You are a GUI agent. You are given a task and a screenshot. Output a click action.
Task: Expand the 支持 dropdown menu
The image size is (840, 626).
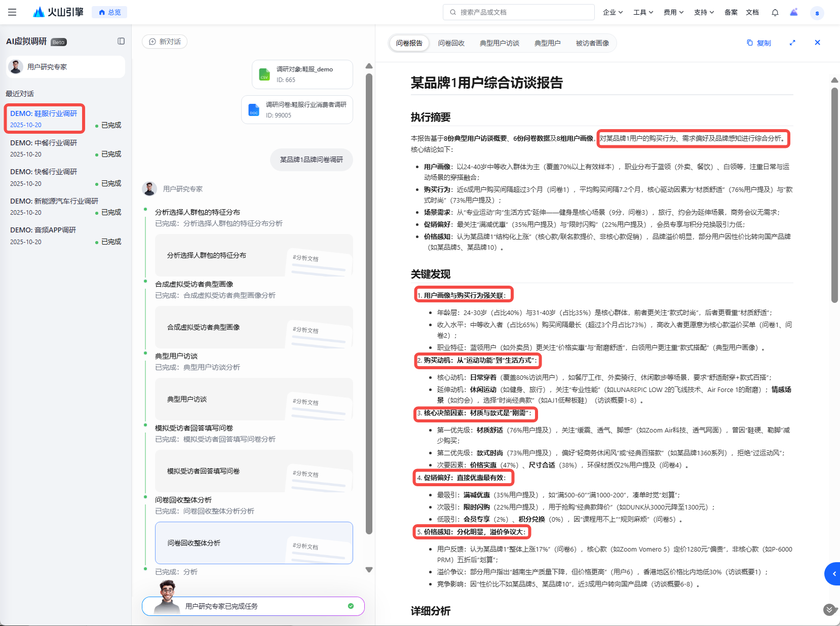(x=704, y=12)
